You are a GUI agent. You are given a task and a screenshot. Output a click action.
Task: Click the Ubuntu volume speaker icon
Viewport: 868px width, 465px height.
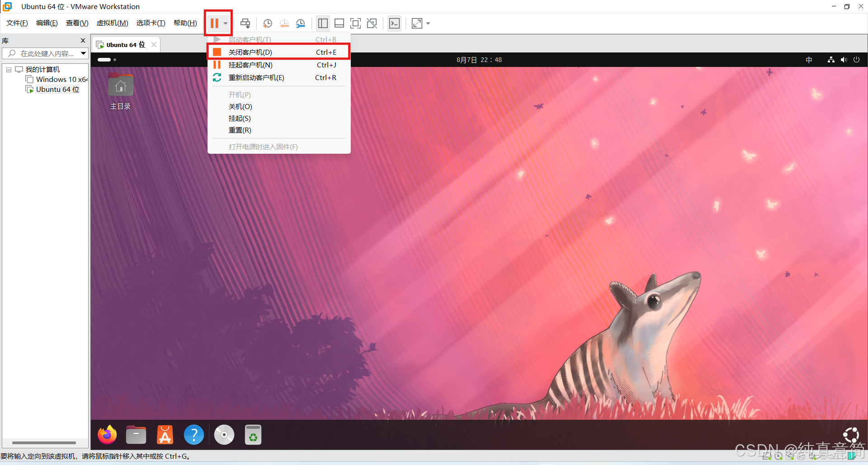point(844,60)
